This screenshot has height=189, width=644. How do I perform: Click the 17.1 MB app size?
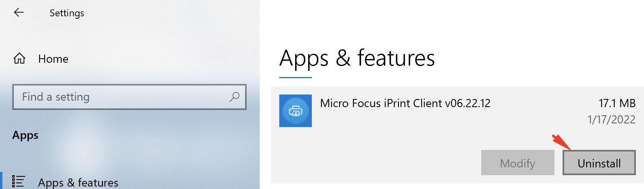point(617,103)
